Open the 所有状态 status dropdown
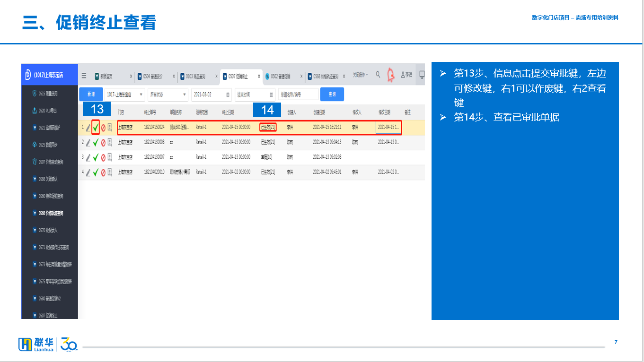This screenshot has height=362, width=644. pos(168,95)
